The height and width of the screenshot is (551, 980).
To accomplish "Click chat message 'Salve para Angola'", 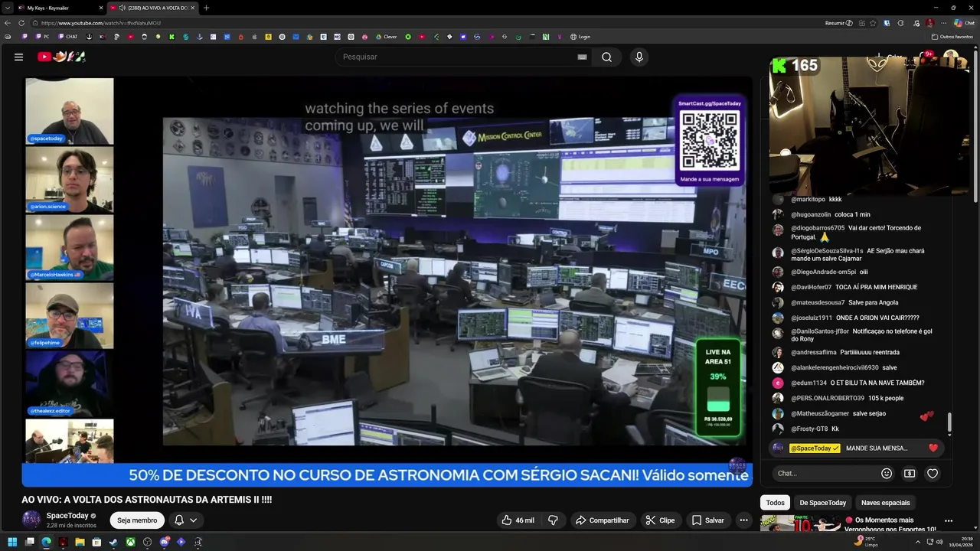I will [x=873, y=302].
